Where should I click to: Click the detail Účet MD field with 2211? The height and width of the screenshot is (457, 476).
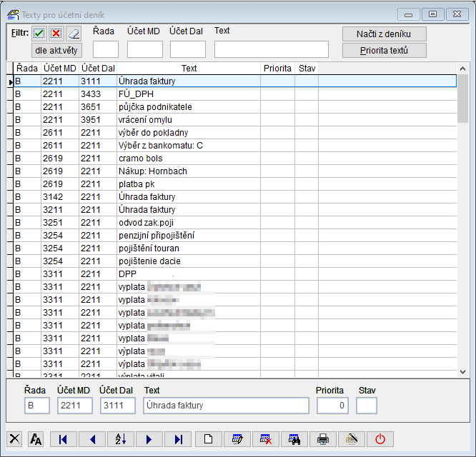[75, 406]
